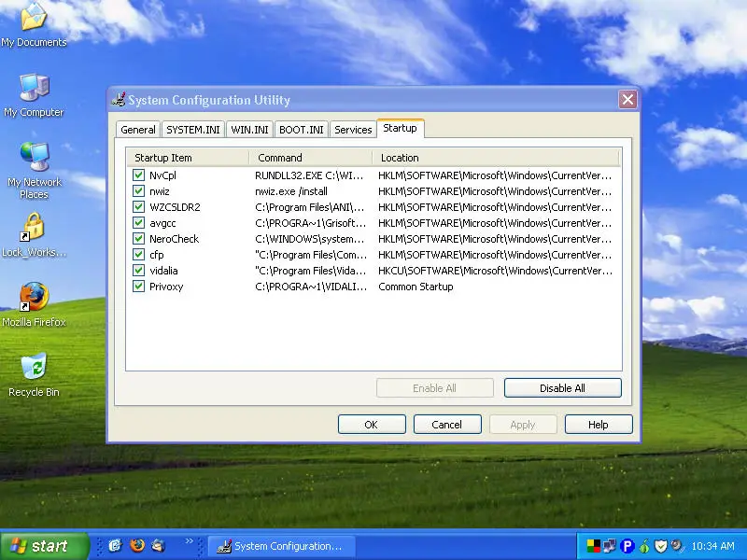
Task: Click the Cancel button
Action: pos(447,425)
